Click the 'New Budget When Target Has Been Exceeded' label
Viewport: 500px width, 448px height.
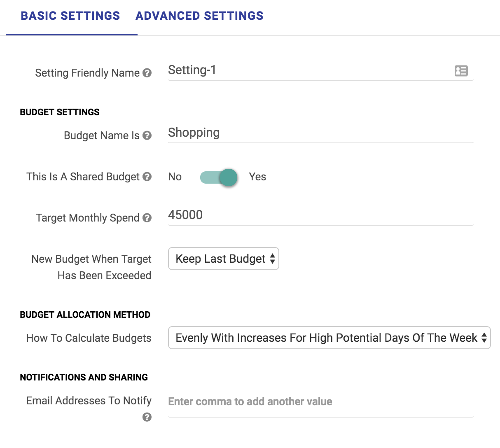point(91,267)
